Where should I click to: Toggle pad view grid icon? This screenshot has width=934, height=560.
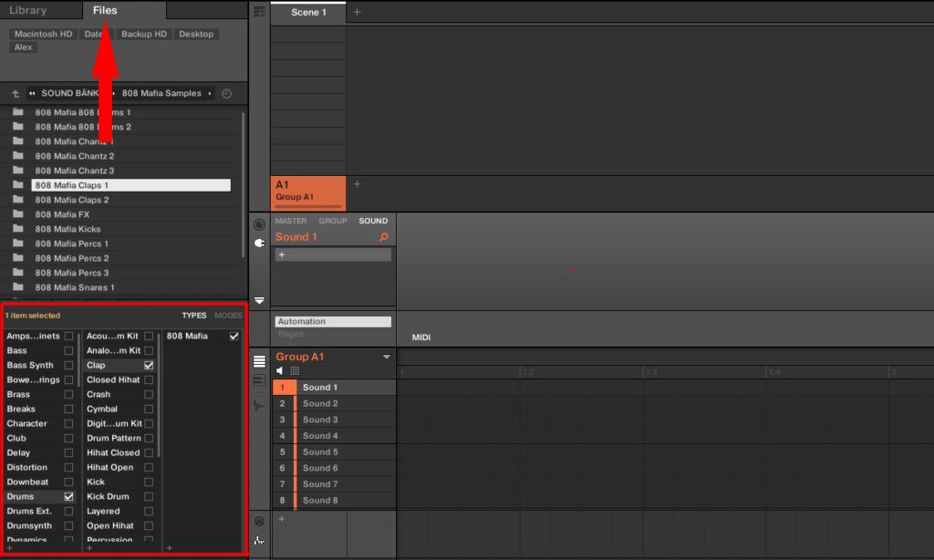[295, 371]
